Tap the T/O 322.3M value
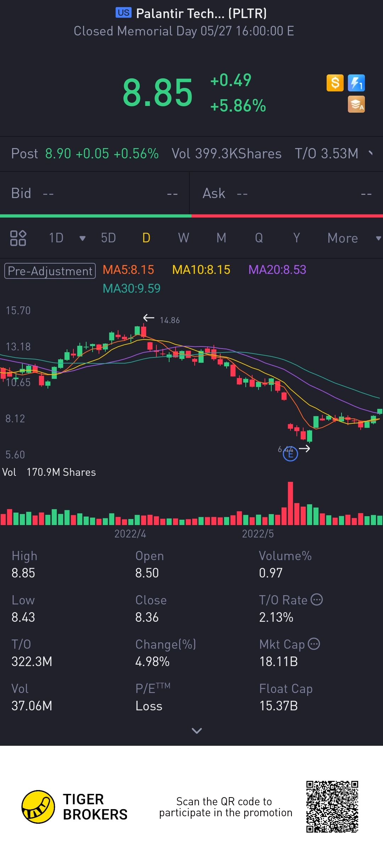Image resolution: width=383 pixels, height=868 pixels. click(x=32, y=661)
